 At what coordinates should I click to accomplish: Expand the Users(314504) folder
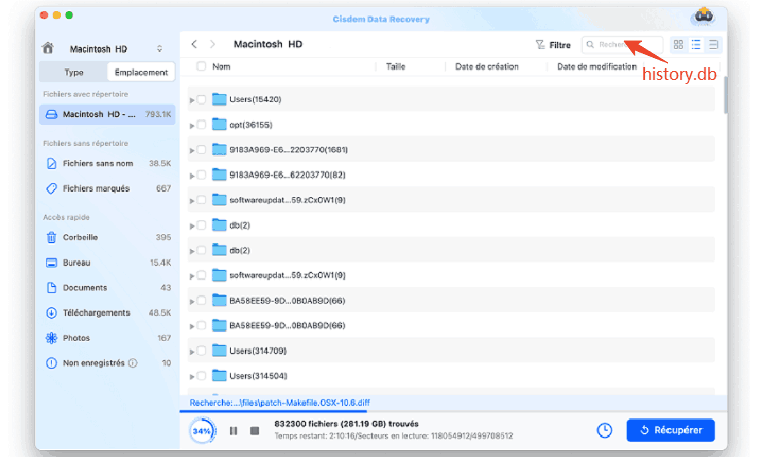(192, 377)
